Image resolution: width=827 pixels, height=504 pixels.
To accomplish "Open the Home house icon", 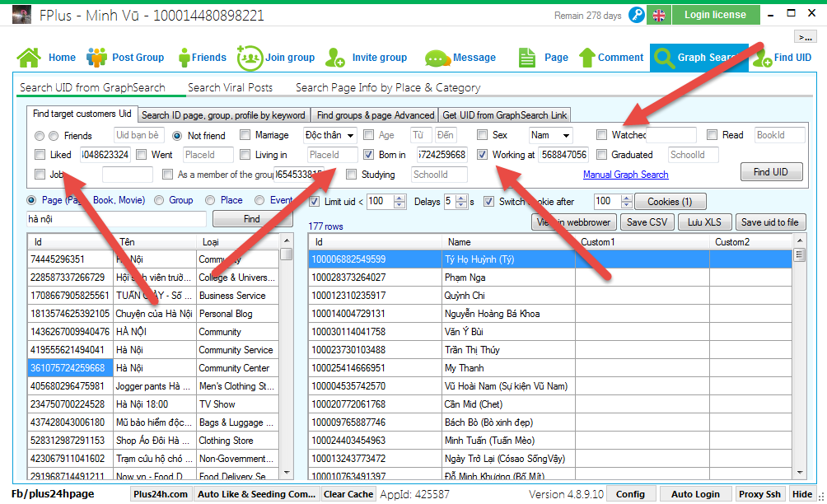I will (29, 58).
